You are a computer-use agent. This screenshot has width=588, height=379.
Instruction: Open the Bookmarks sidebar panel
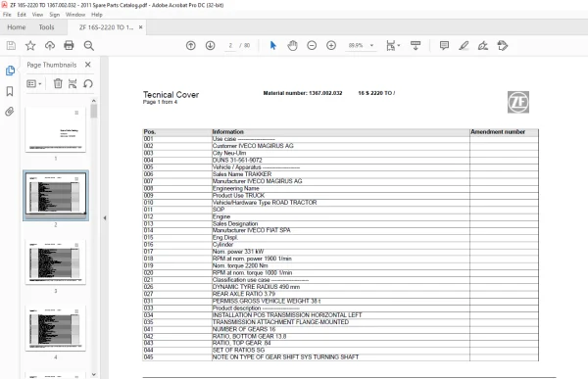click(x=10, y=91)
